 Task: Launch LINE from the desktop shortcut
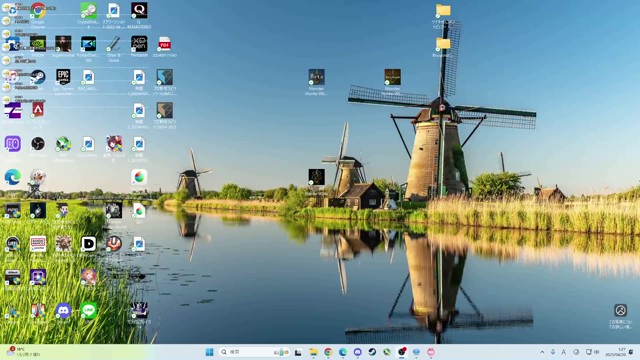[x=88, y=311]
